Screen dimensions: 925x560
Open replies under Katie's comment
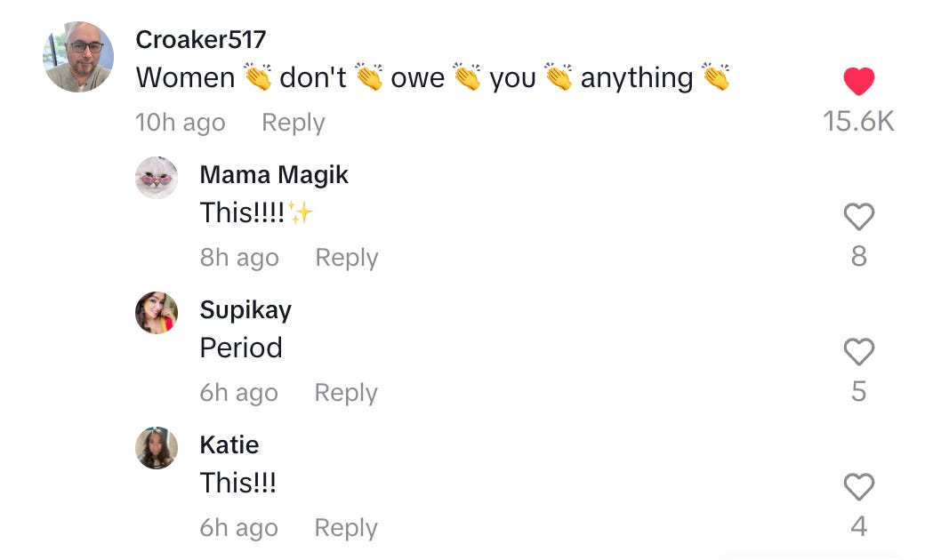coord(345,527)
